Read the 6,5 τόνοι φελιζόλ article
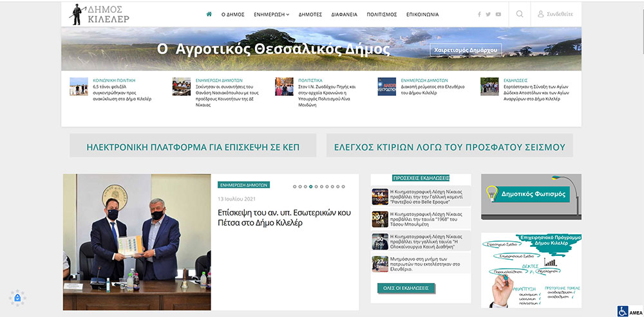644x317 pixels. tap(122, 93)
